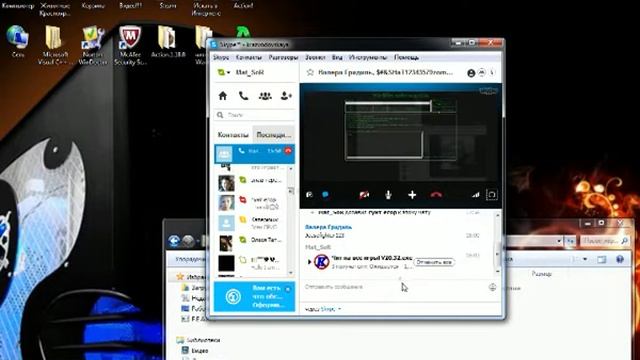Toggle the Explorer preview pane icon

point(602,259)
